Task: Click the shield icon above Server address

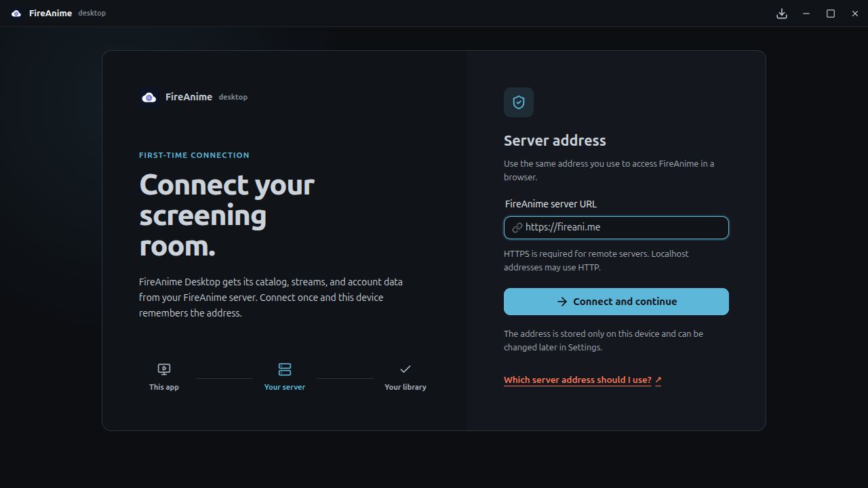Action: tap(519, 102)
